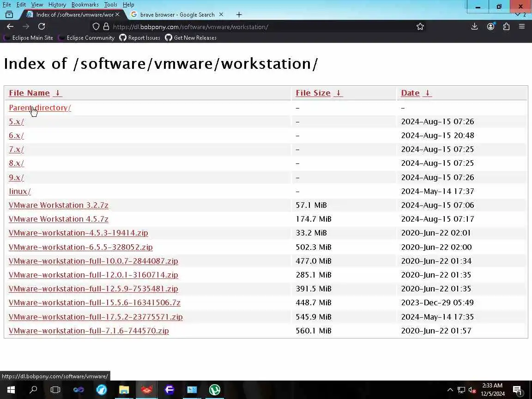List all tabs via the chevron button
The width and height of the screenshot is (532, 399).
pyautogui.click(x=518, y=15)
